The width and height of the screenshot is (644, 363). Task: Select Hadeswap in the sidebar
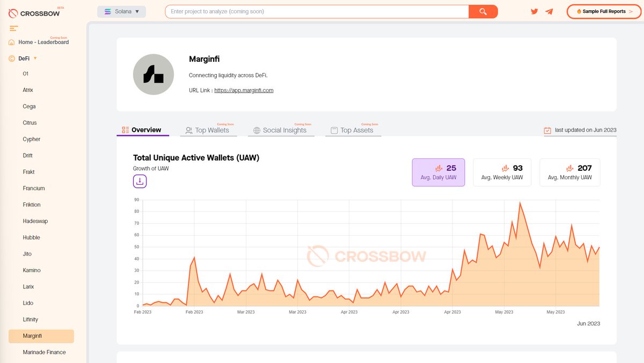pyautogui.click(x=35, y=221)
